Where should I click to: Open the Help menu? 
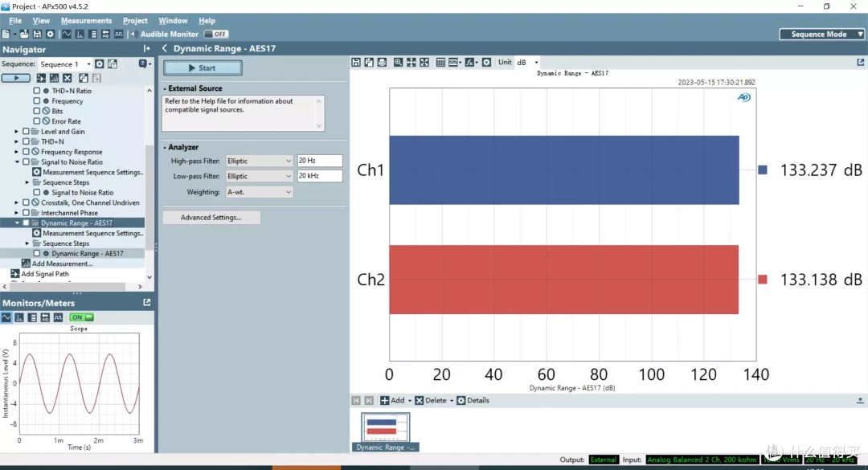pyautogui.click(x=207, y=20)
